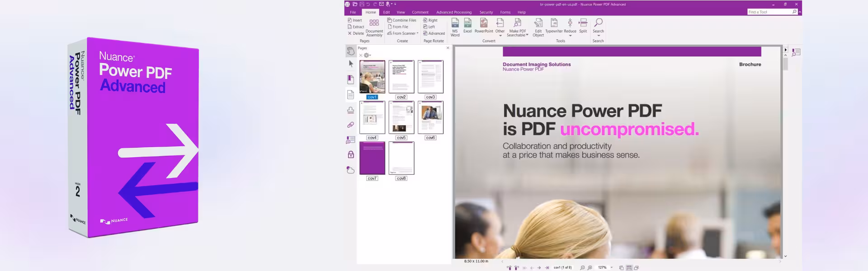Expand Make PDF Searchable dropdown

pos(527,35)
